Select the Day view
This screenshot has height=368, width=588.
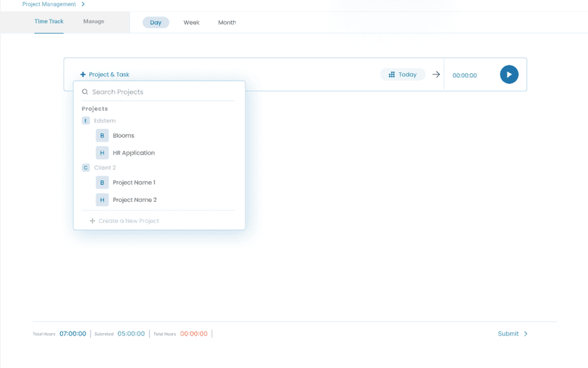156,23
